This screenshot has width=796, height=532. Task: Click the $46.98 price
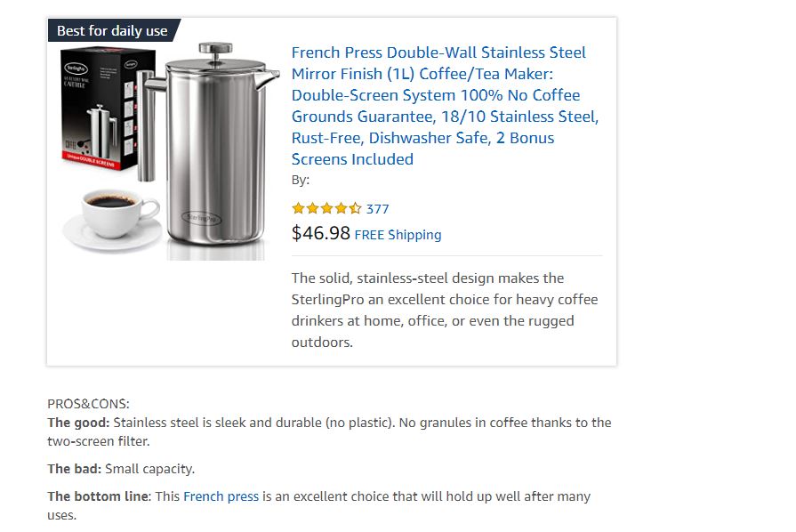[321, 233]
